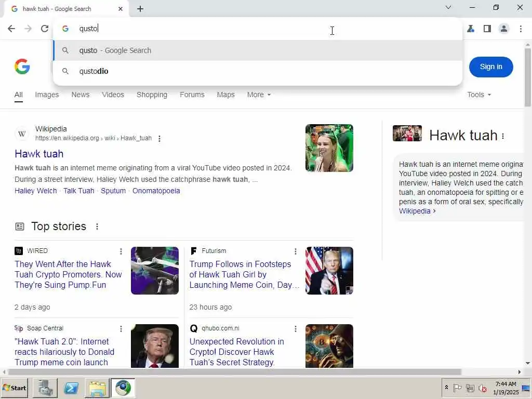Viewport: 532px width, 399px height.
Task: Open Hawk tuah knowledge panel options
Action: tap(503, 136)
